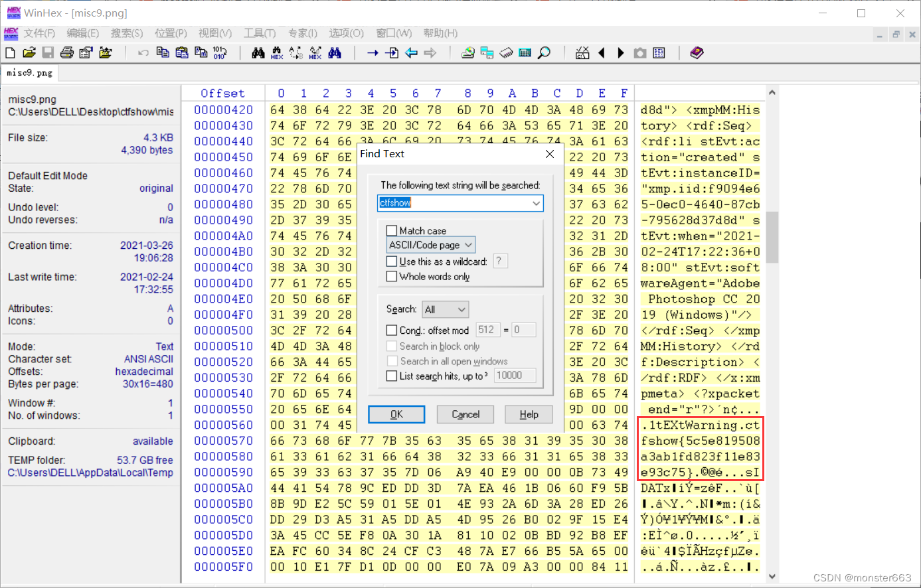Screen dimensions: 921x588
Task: Click the scrollbar up arrow
Action: 772,92
